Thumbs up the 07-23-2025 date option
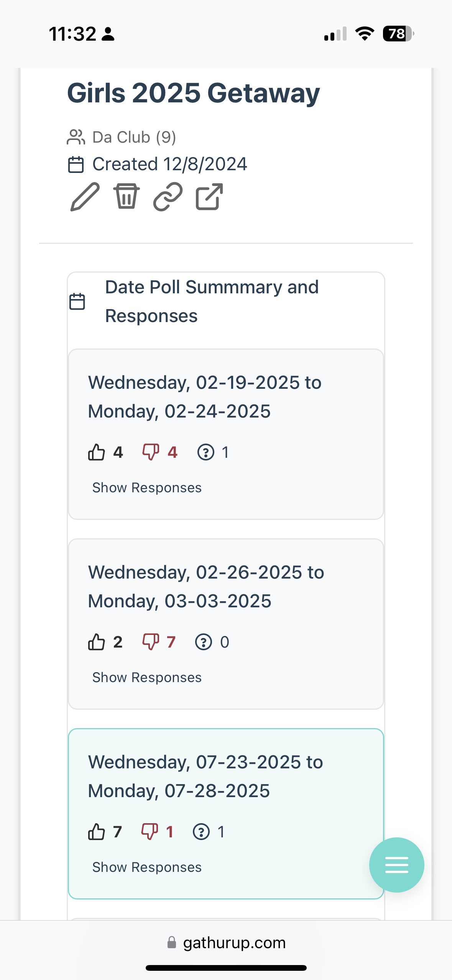Screen dimensions: 452x980 [96, 832]
